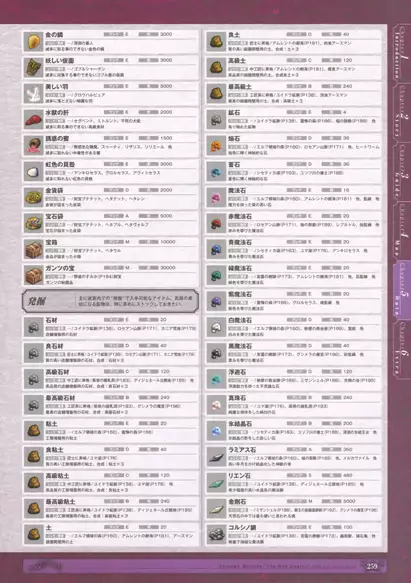
Task: Click the gray stone icon beside 石材
Action: click(x=34, y=327)
